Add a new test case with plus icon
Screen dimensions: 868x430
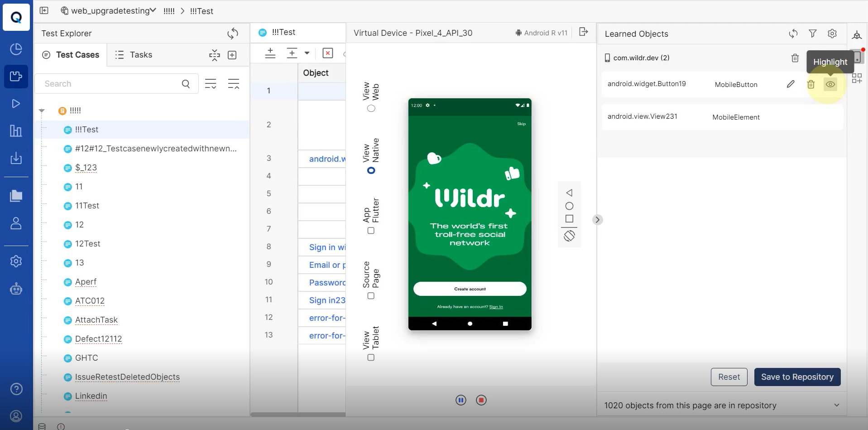click(x=232, y=55)
